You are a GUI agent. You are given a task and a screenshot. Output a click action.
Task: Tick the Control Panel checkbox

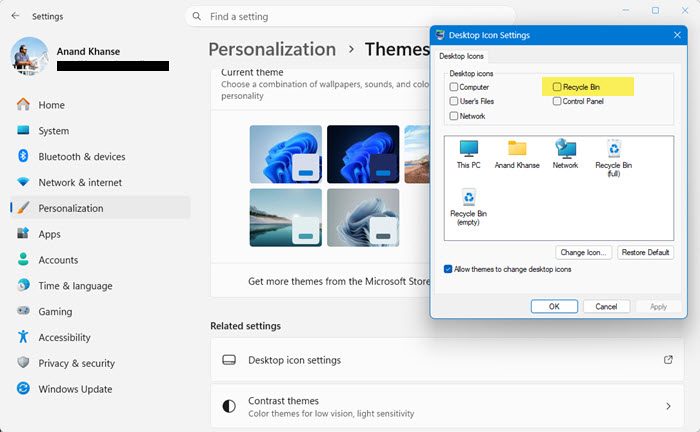557,101
